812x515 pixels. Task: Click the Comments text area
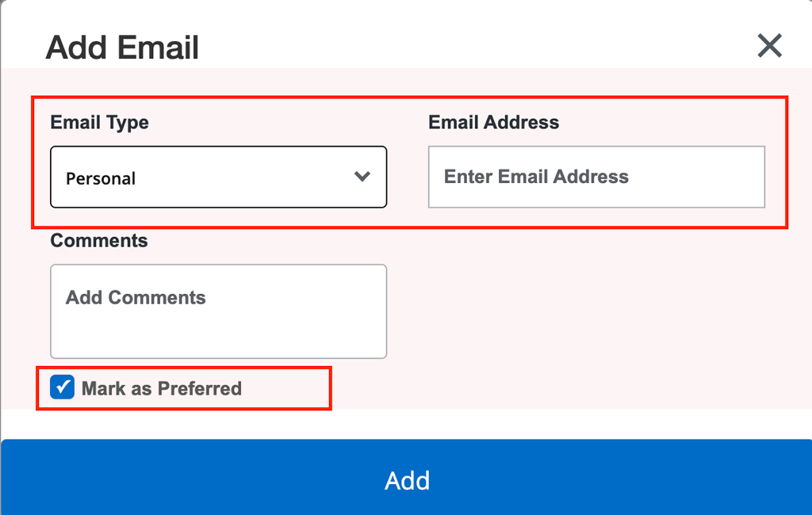218,311
